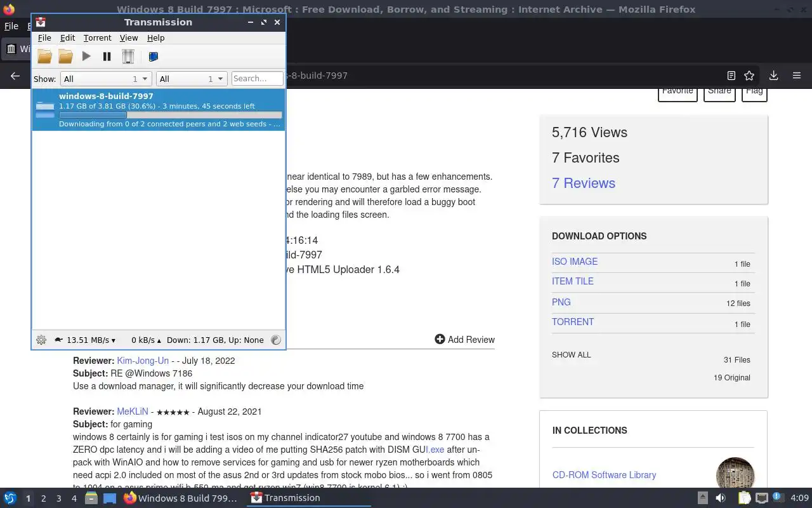Open Transmission Help menu

(155, 38)
